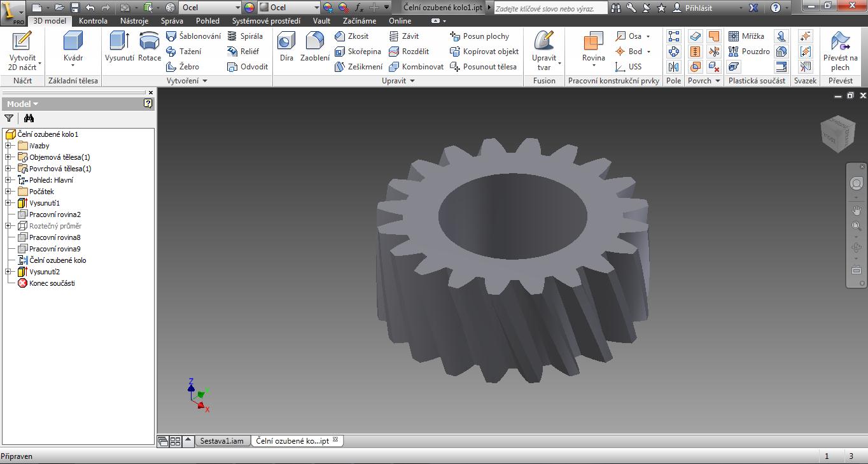
Task: Launch the Posun plochy tool
Action: 480,36
